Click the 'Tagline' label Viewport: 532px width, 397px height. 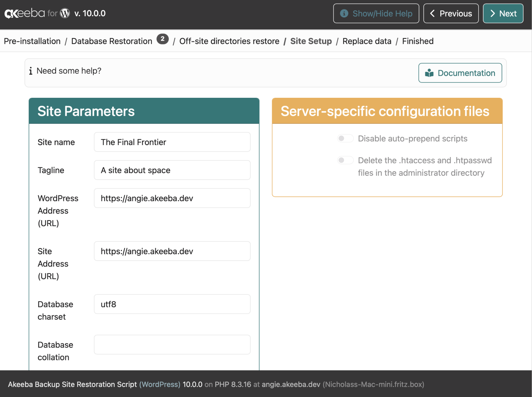(51, 170)
